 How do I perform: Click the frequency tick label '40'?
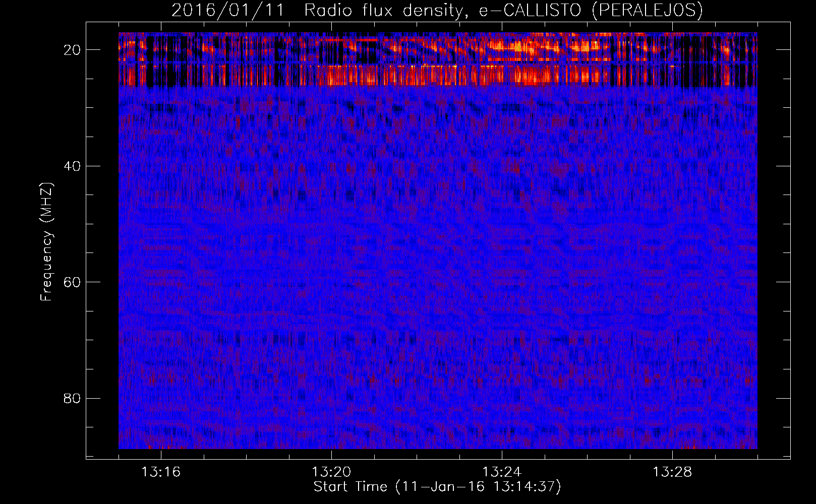tap(73, 166)
